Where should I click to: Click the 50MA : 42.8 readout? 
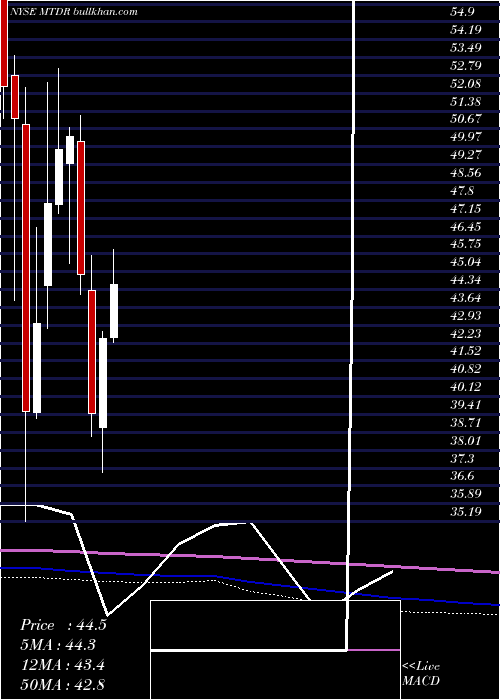(62, 684)
